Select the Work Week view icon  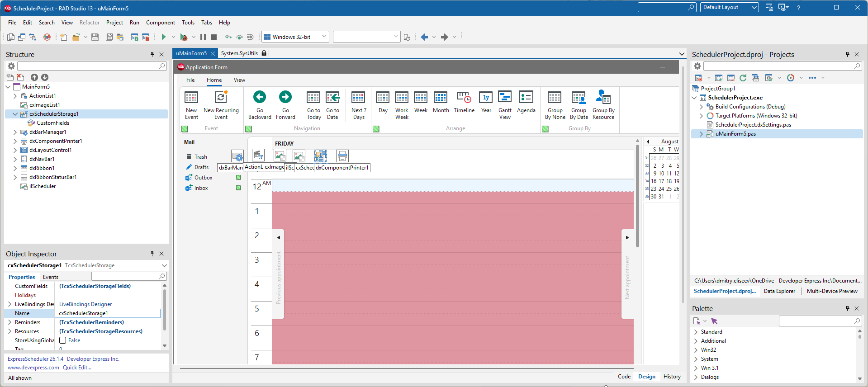click(402, 97)
